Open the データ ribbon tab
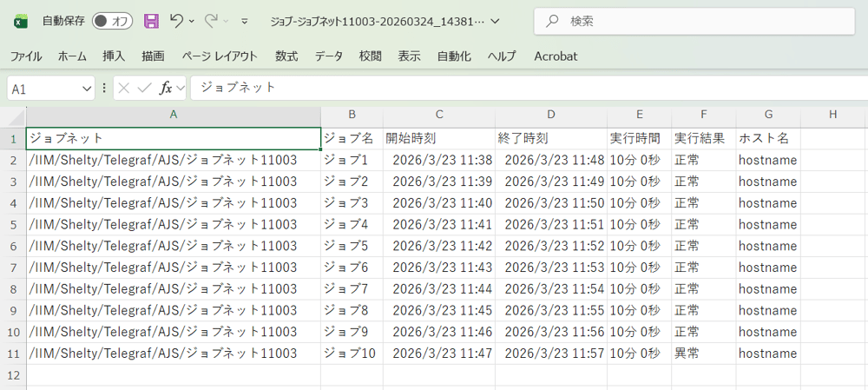 click(x=329, y=56)
